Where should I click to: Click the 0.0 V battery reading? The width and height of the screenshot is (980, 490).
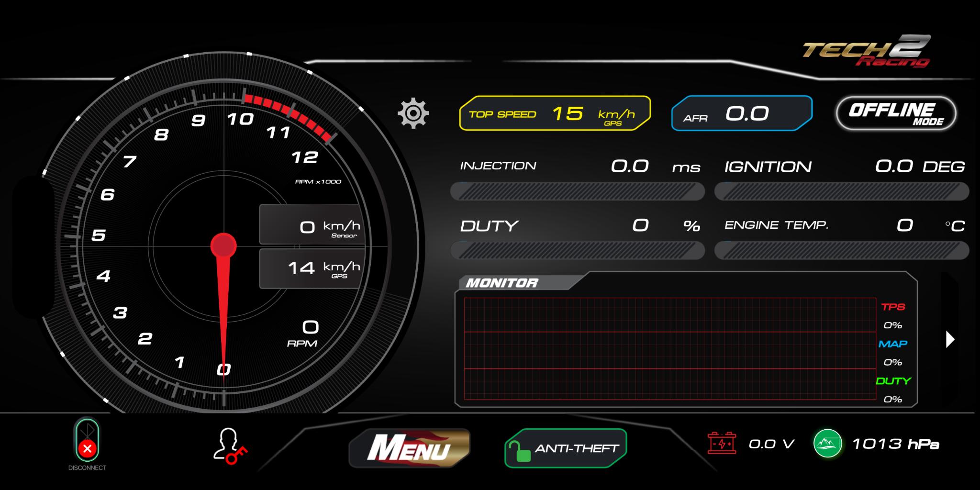coord(771,444)
